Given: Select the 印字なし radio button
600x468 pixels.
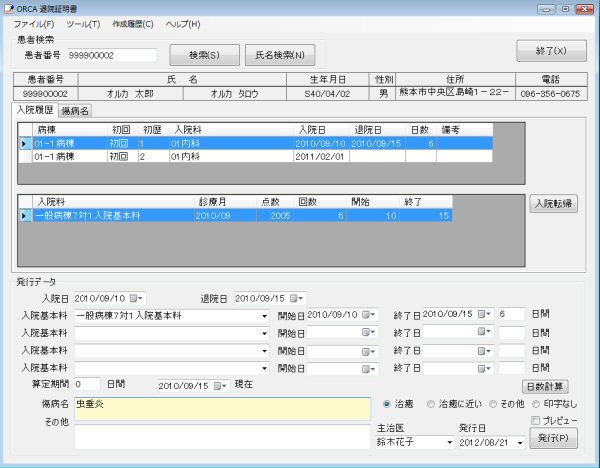Looking at the screenshot, I should click(536, 404).
